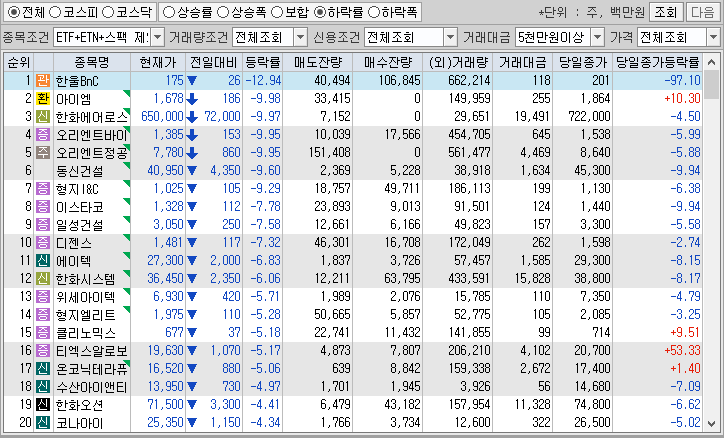Viewport: 724px width, 438px height.
Task: Select the 전체 market radio button
Action: [14, 12]
